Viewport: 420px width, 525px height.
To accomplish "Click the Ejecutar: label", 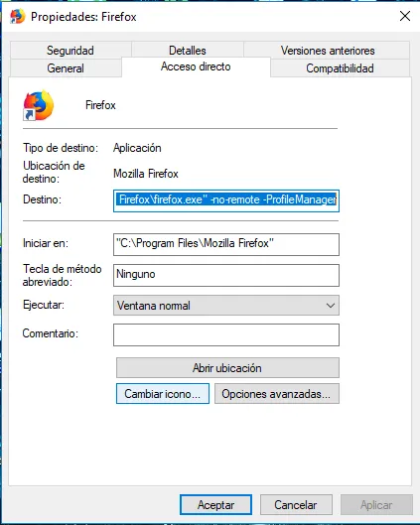I will point(44,305).
